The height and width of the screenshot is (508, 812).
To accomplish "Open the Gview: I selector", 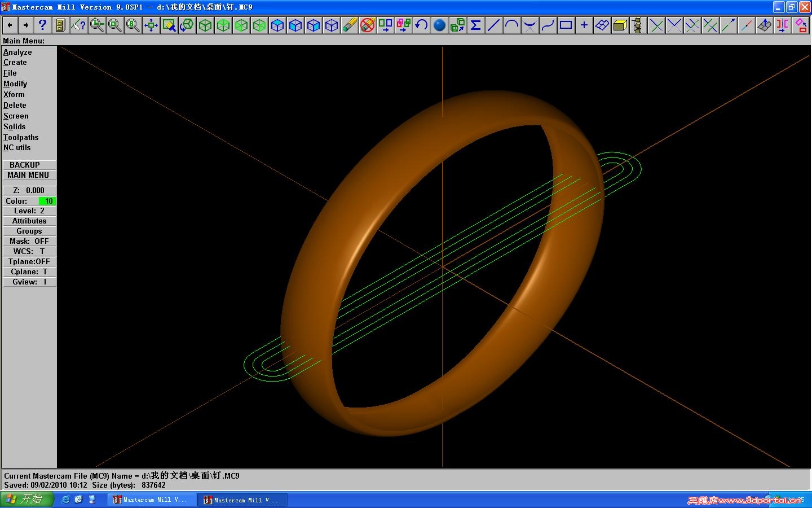I will (x=29, y=282).
